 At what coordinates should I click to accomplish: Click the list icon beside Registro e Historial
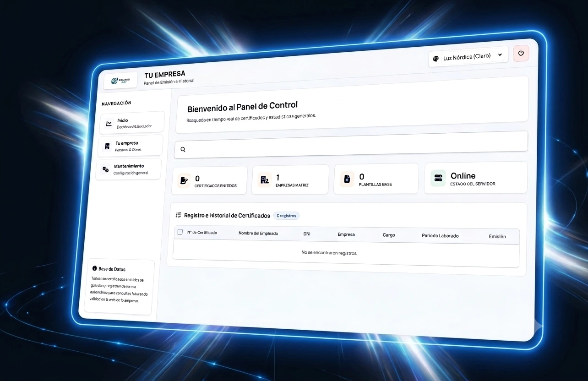coord(179,215)
